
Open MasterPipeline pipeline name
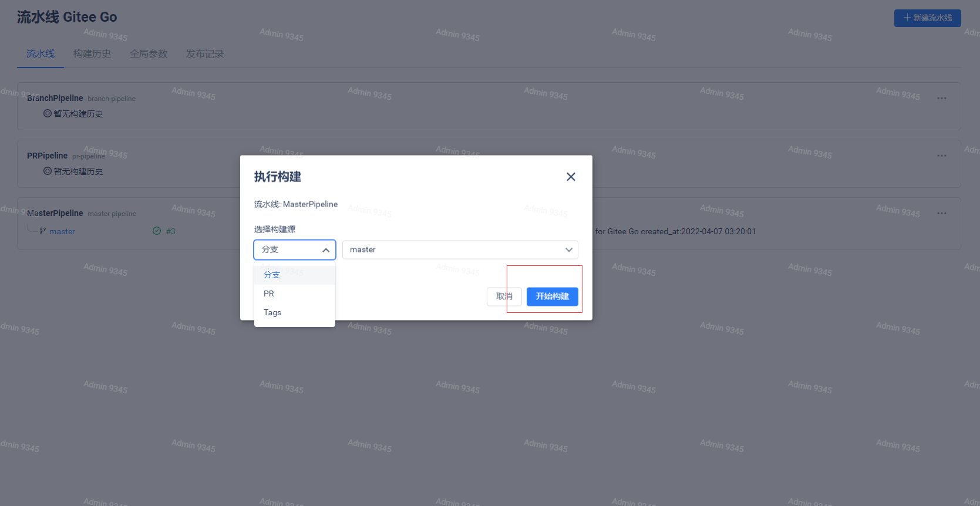click(55, 213)
